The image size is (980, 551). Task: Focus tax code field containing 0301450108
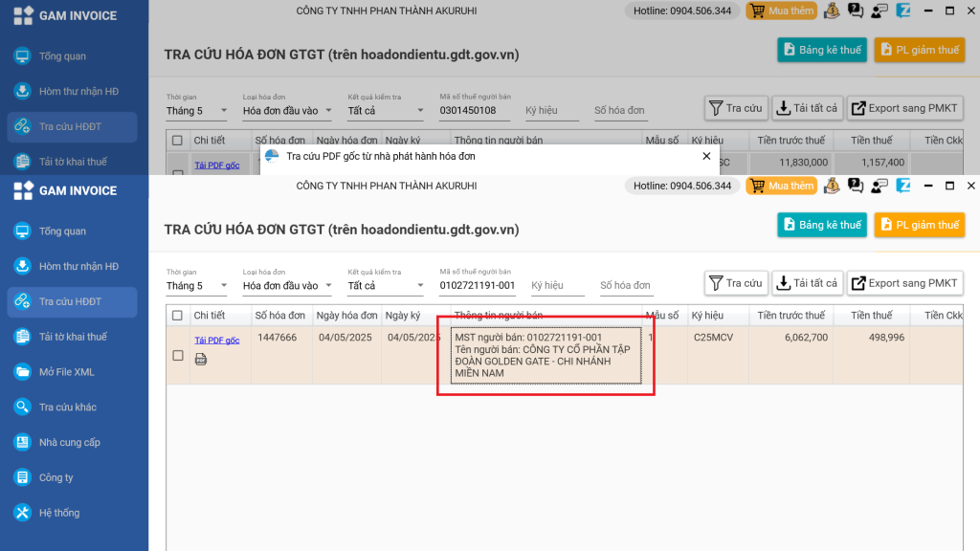pyautogui.click(x=474, y=111)
